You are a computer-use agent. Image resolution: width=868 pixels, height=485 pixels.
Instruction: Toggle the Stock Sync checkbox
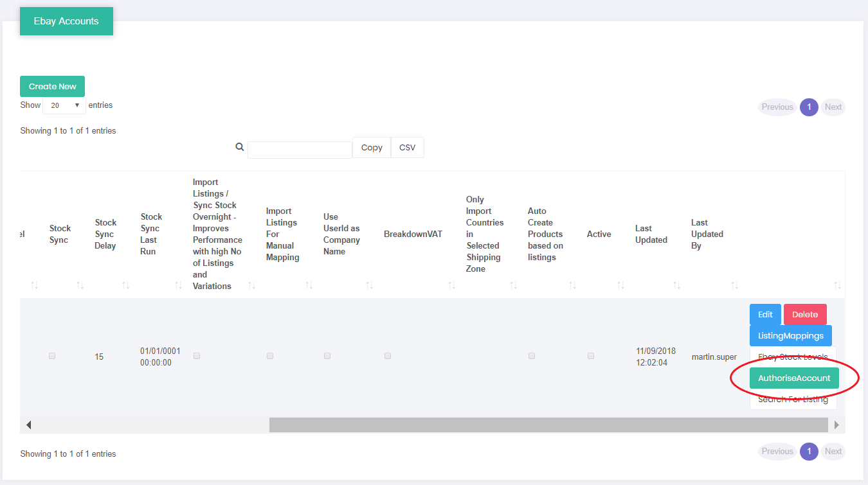(x=52, y=356)
